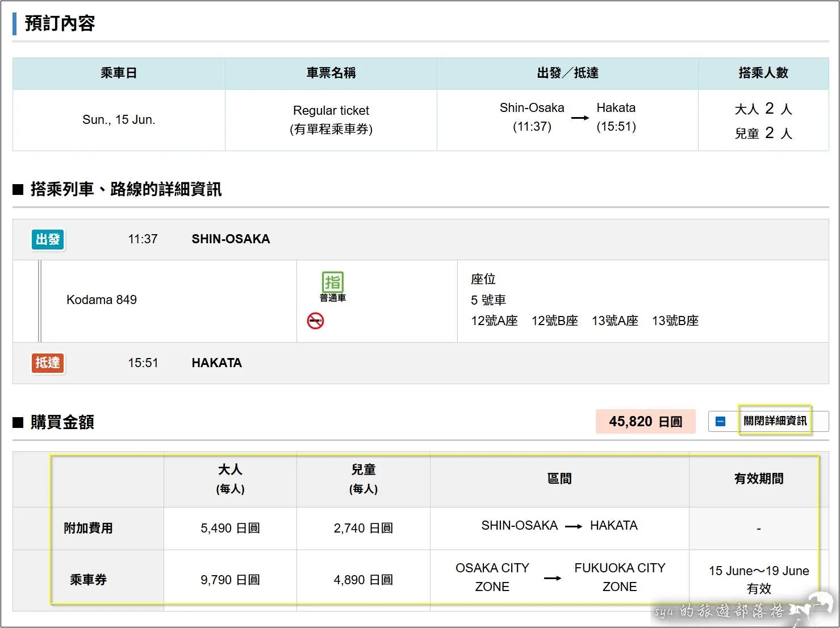Click seat 12號A座
This screenshot has width=840, height=628.
click(494, 321)
